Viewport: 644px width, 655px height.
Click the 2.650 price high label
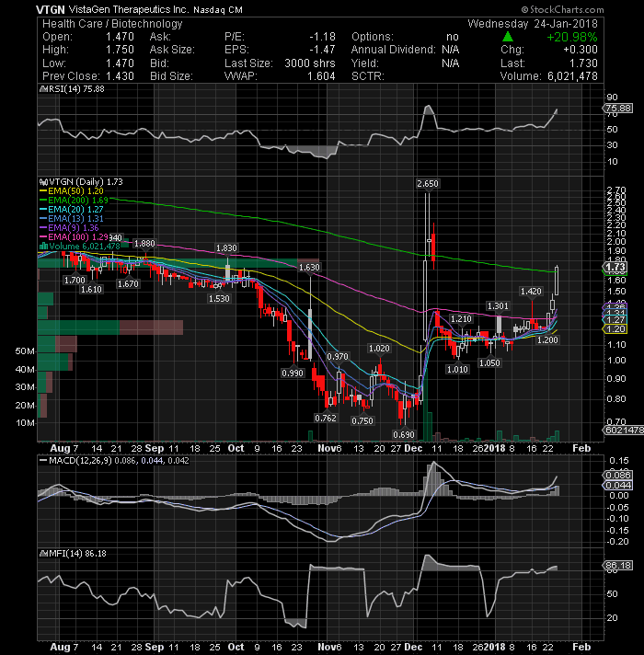click(428, 184)
